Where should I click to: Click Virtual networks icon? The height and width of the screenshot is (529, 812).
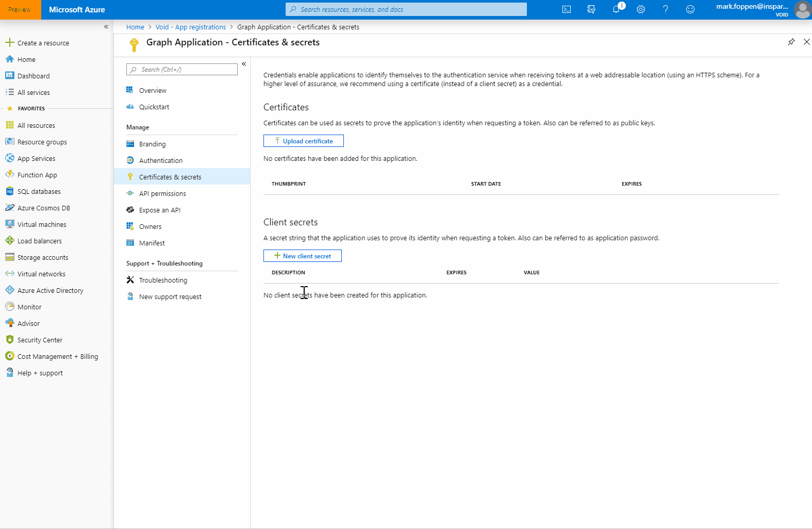pyautogui.click(x=9, y=274)
